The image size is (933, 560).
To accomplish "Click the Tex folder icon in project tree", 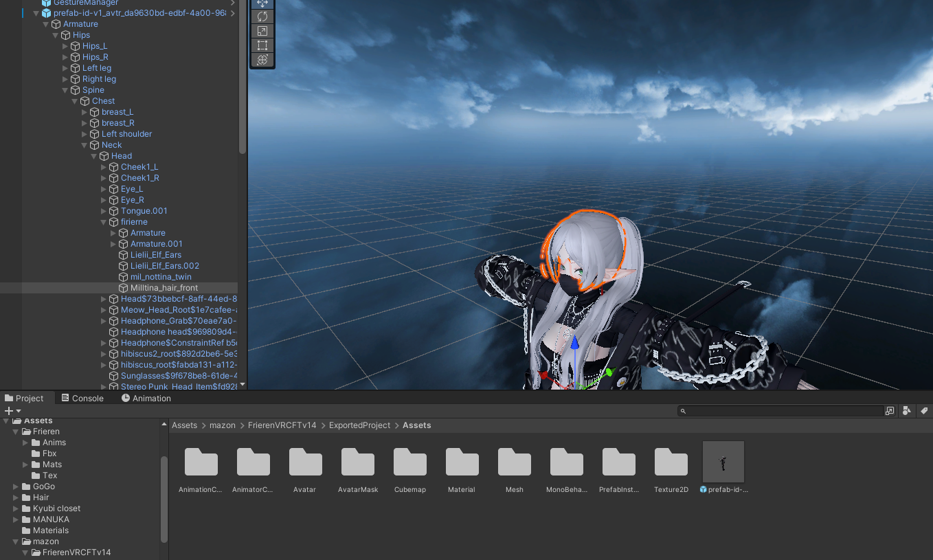I will click(36, 475).
